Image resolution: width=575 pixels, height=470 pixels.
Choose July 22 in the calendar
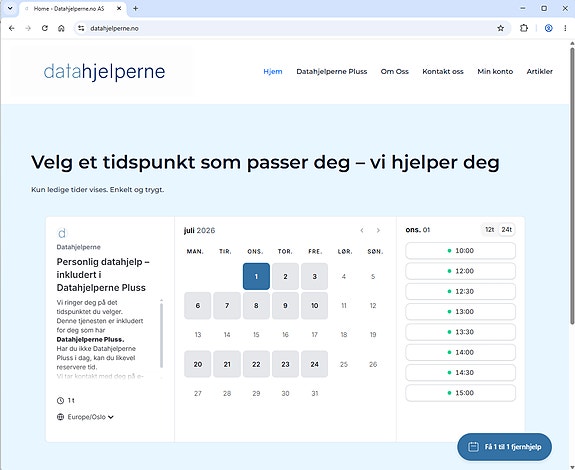pyautogui.click(x=256, y=364)
